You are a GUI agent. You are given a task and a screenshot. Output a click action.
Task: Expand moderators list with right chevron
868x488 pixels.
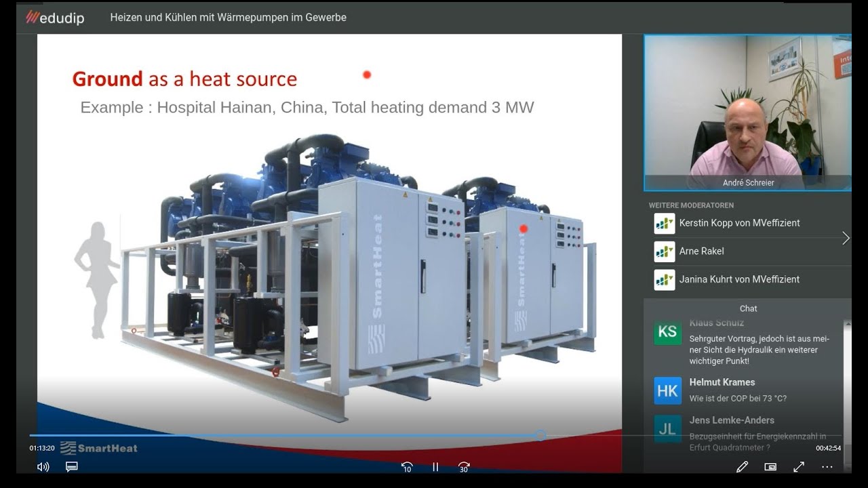pos(846,238)
